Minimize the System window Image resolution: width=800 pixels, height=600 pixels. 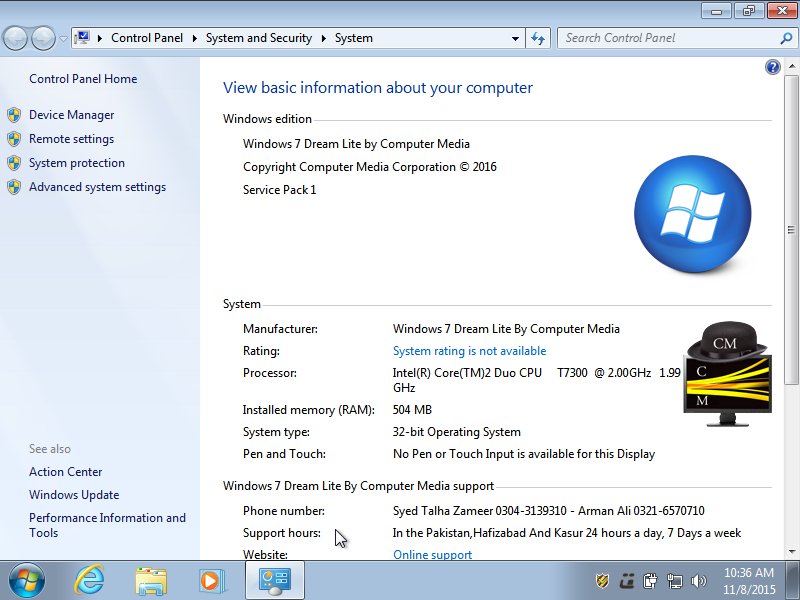pyautogui.click(x=716, y=11)
